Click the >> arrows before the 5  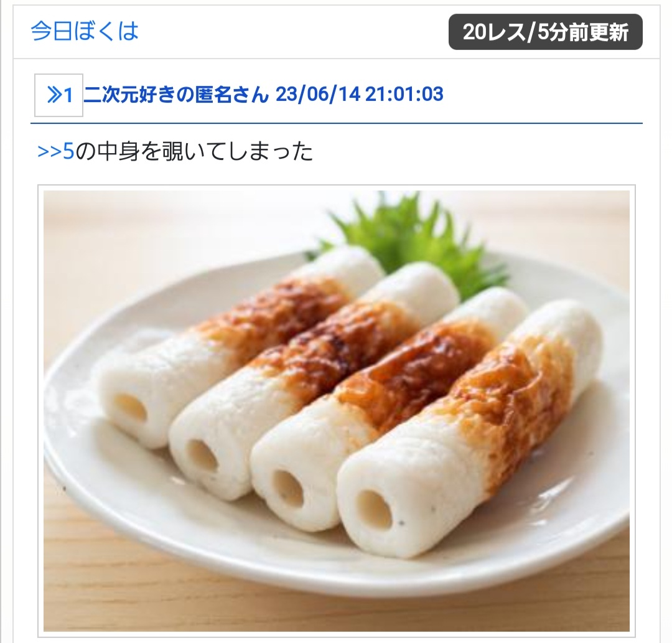50,152
